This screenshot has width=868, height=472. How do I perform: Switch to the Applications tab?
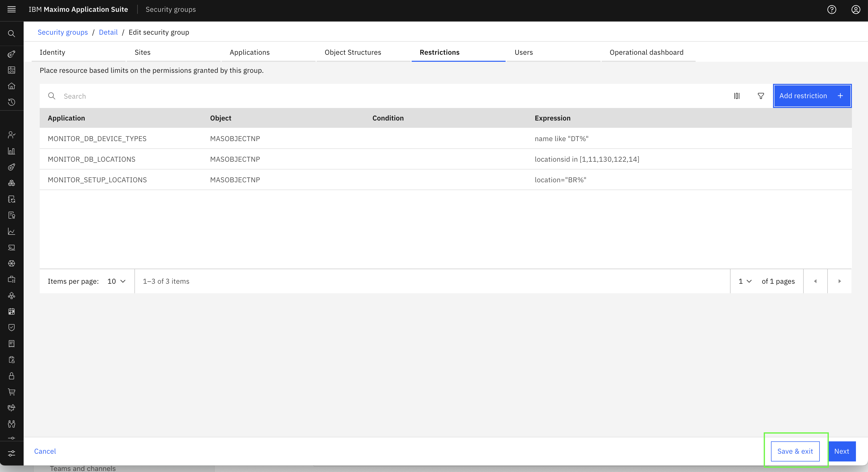tap(250, 52)
